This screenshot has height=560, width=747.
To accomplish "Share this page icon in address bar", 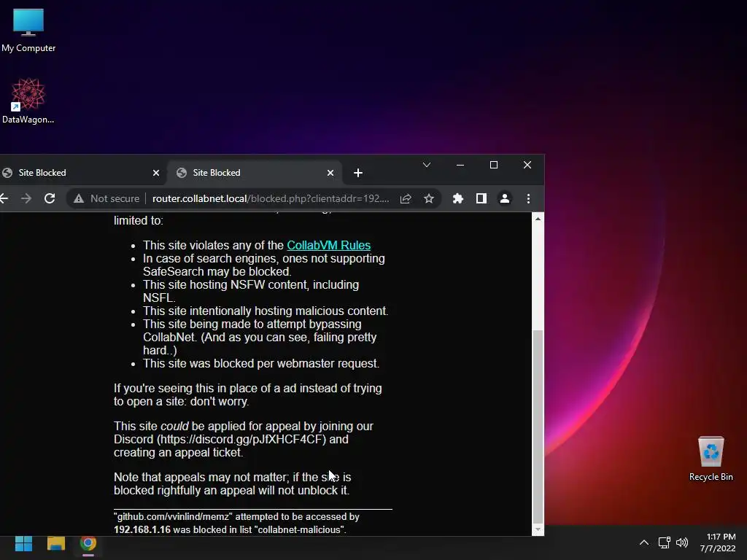I will (406, 198).
